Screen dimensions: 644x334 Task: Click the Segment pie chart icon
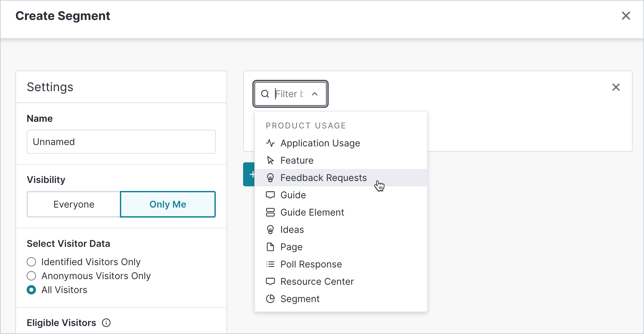pyautogui.click(x=270, y=299)
